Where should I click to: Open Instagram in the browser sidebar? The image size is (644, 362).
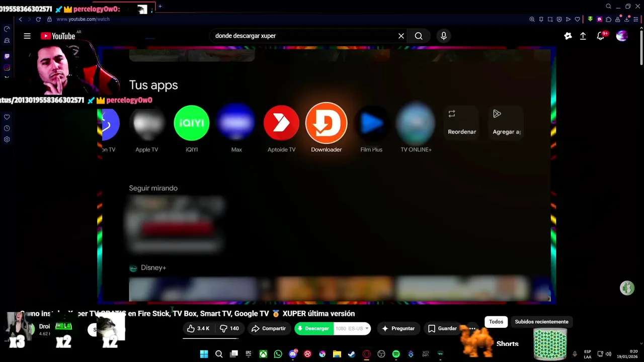(x=7, y=67)
